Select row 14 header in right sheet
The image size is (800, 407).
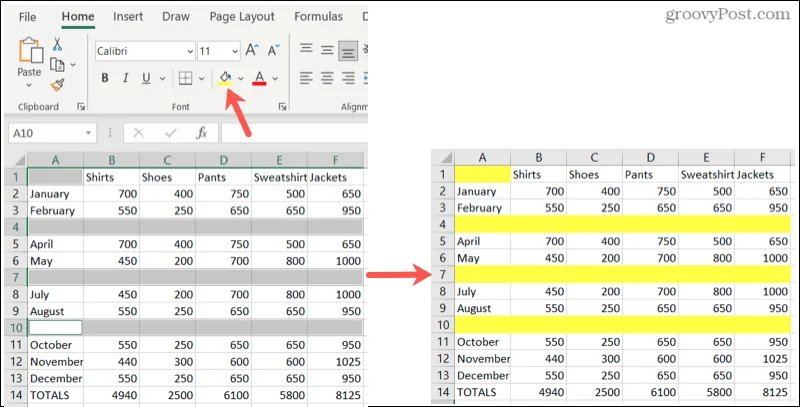(x=443, y=392)
